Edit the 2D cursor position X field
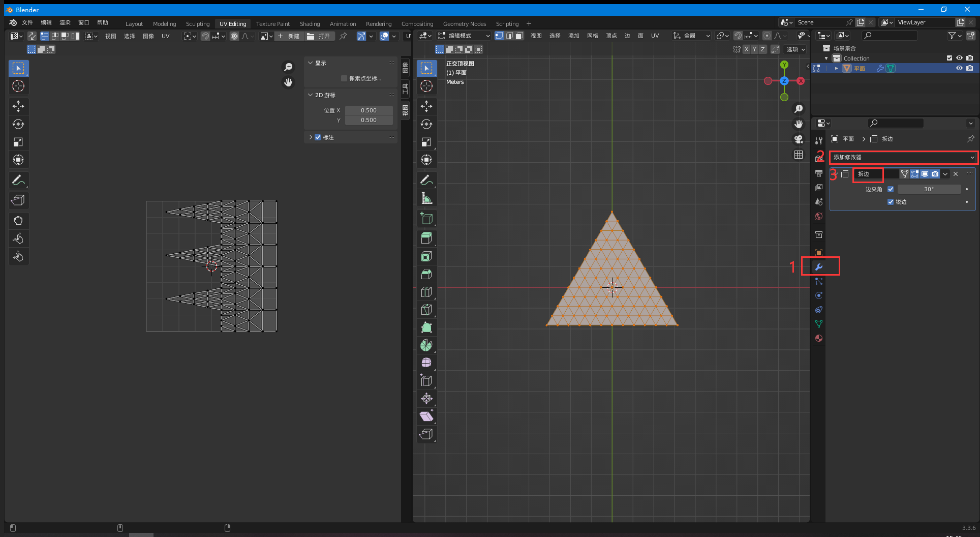This screenshot has height=537, width=980. click(369, 110)
